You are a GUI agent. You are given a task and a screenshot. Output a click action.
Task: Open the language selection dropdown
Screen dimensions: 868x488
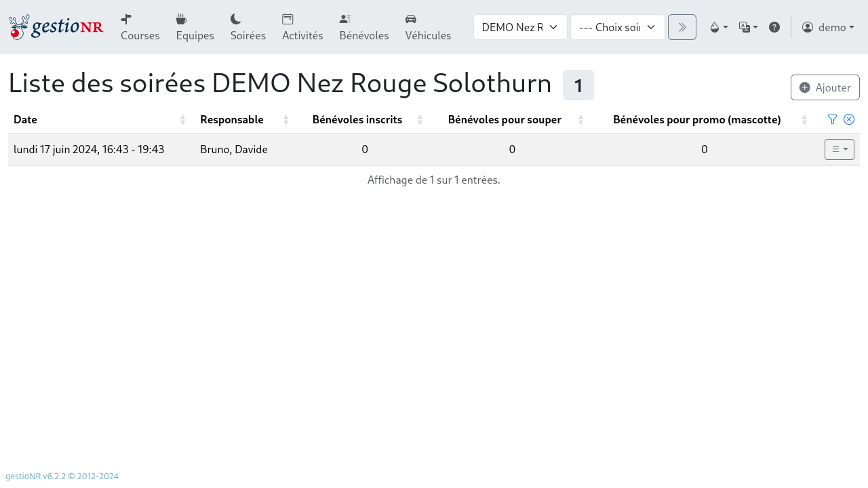[748, 27]
